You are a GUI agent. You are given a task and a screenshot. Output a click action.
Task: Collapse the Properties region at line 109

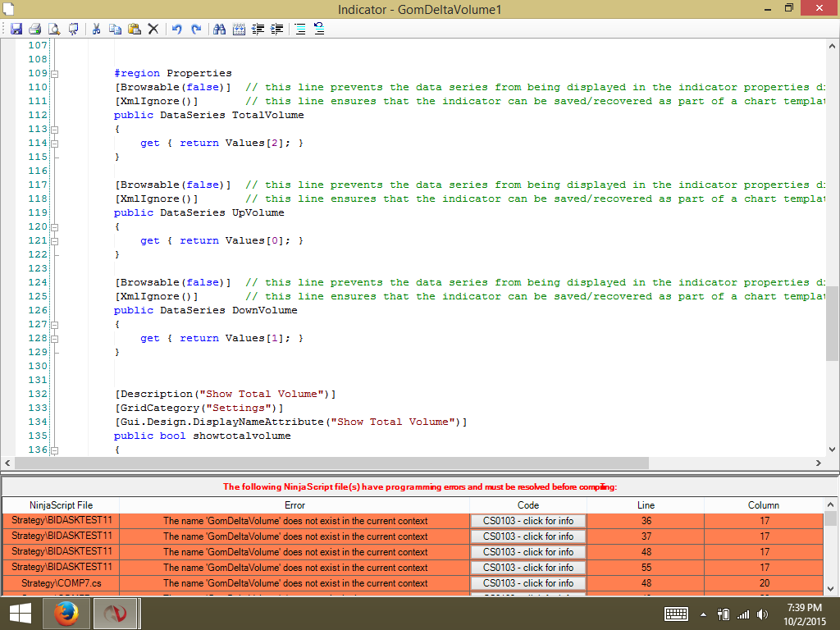[55, 74]
